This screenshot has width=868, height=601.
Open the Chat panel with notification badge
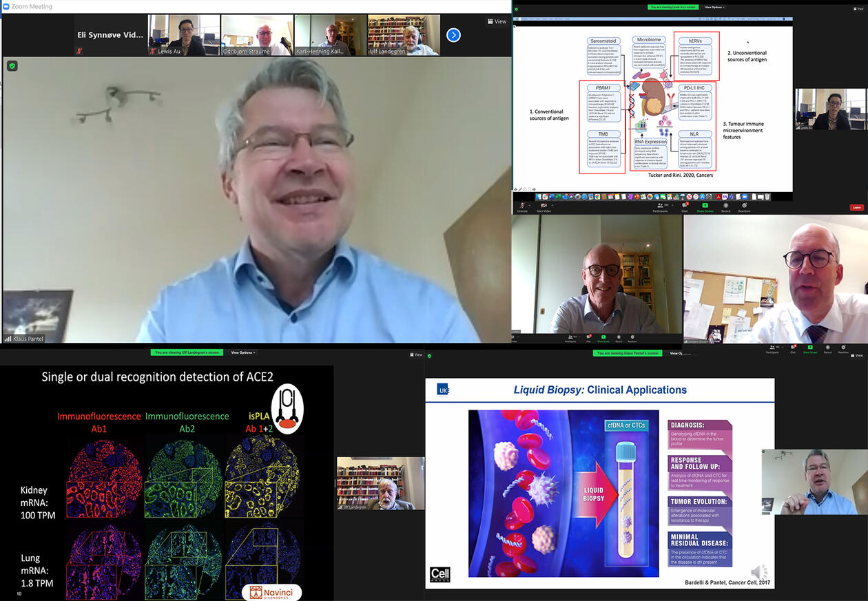point(685,205)
